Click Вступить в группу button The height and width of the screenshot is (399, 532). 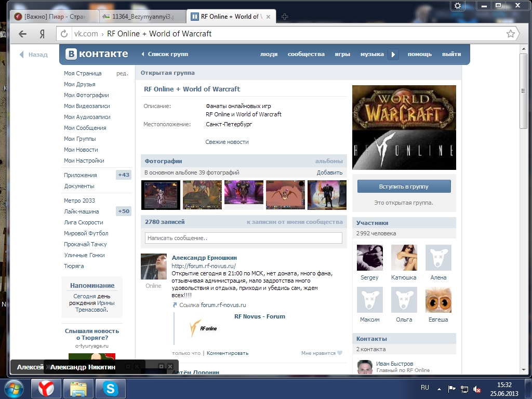(404, 187)
